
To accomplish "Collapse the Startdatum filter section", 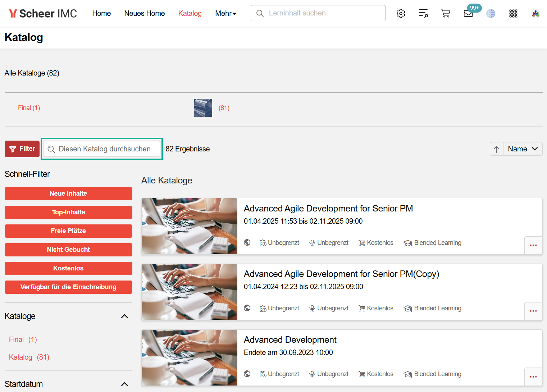I will click(x=124, y=384).
